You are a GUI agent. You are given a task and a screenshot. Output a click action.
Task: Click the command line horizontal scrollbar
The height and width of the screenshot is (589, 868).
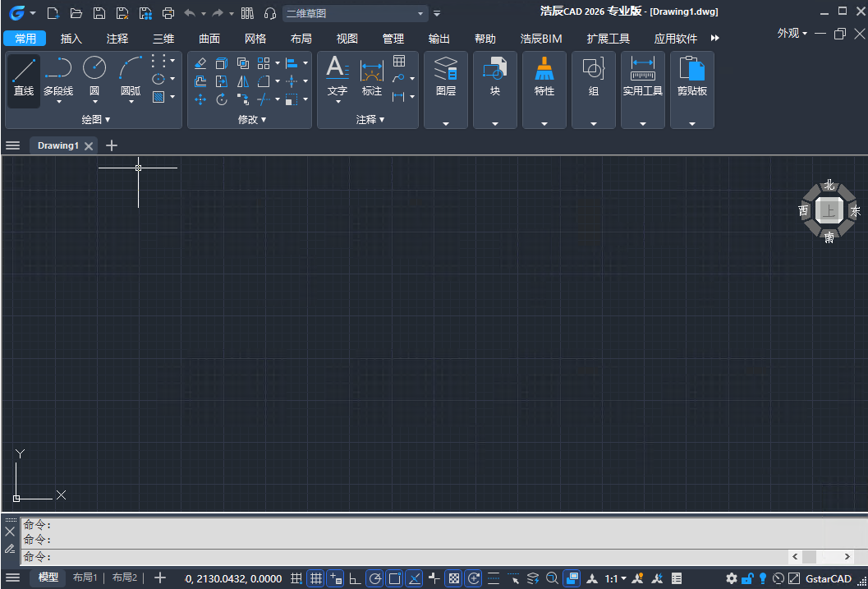(x=821, y=556)
